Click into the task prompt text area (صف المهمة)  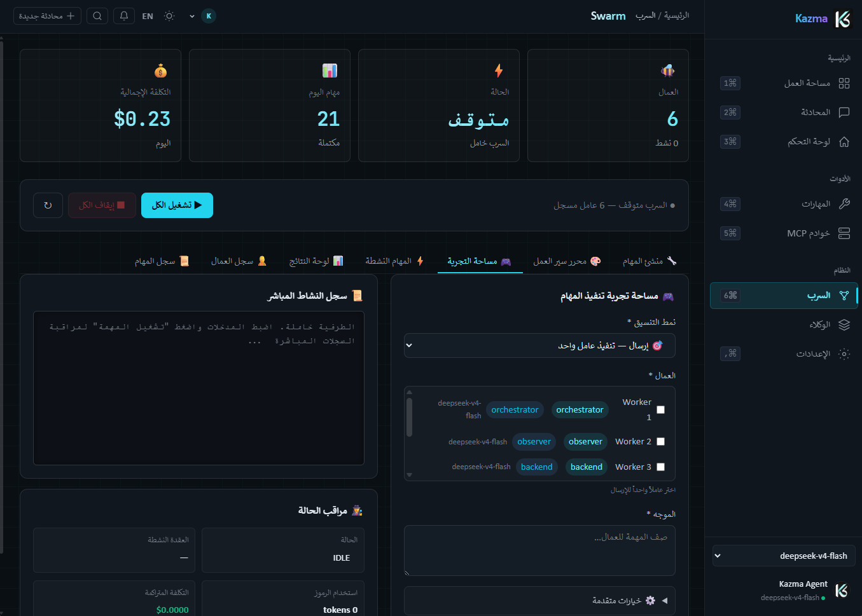pos(539,551)
